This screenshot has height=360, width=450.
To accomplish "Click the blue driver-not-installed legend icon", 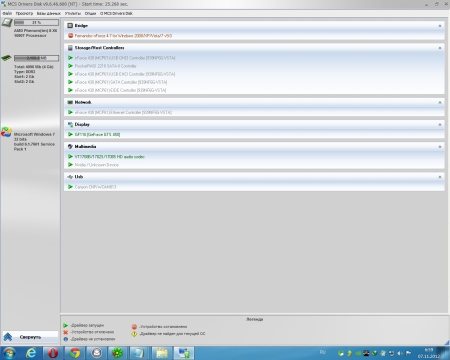I will (x=66, y=339).
